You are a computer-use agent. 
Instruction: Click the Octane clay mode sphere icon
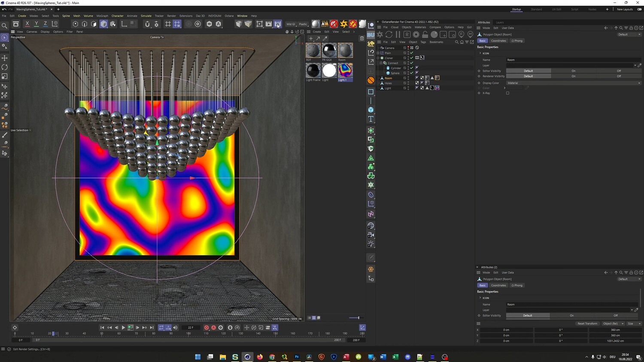434,34
